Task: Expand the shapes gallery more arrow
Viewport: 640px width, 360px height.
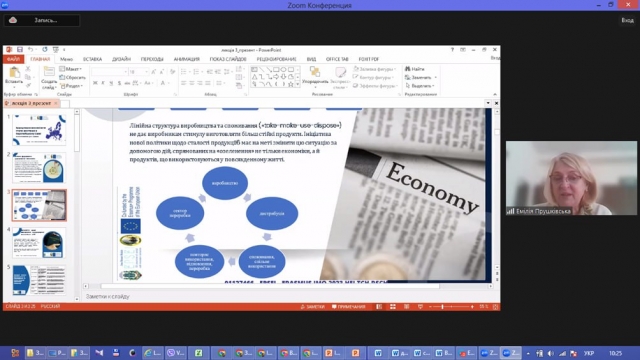Action: click(298, 84)
